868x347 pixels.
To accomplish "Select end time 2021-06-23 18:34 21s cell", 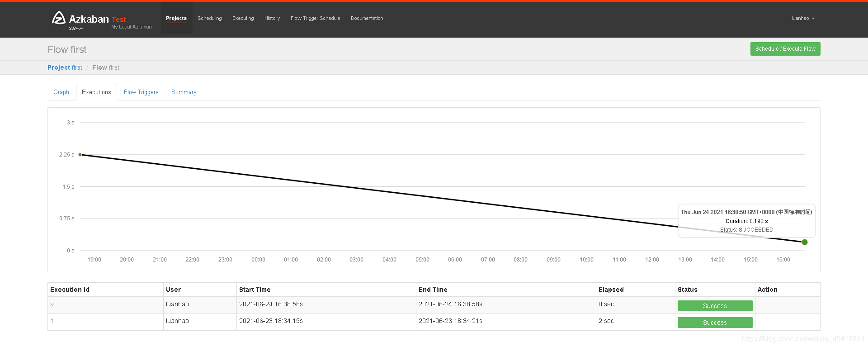I will click(x=506, y=322).
